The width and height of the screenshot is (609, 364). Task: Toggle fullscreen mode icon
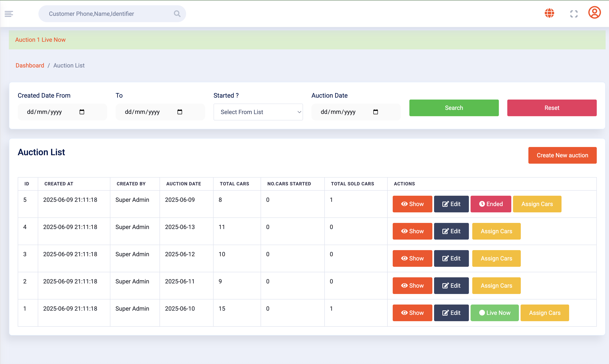point(574,14)
